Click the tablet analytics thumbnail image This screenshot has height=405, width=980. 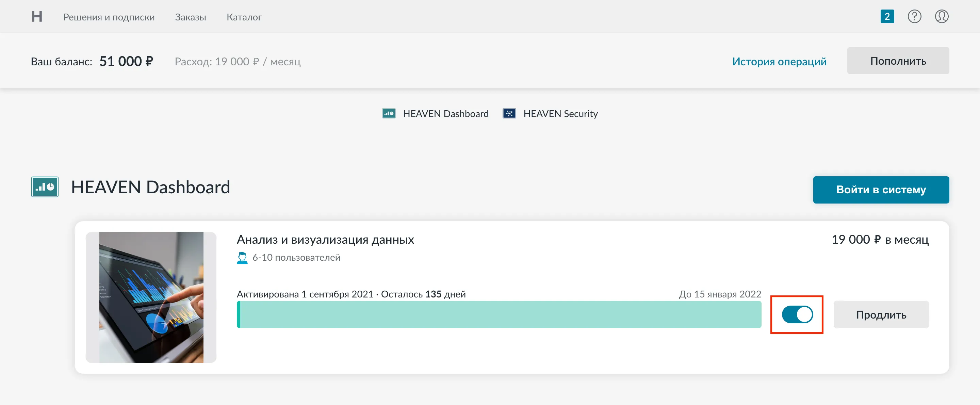(151, 297)
